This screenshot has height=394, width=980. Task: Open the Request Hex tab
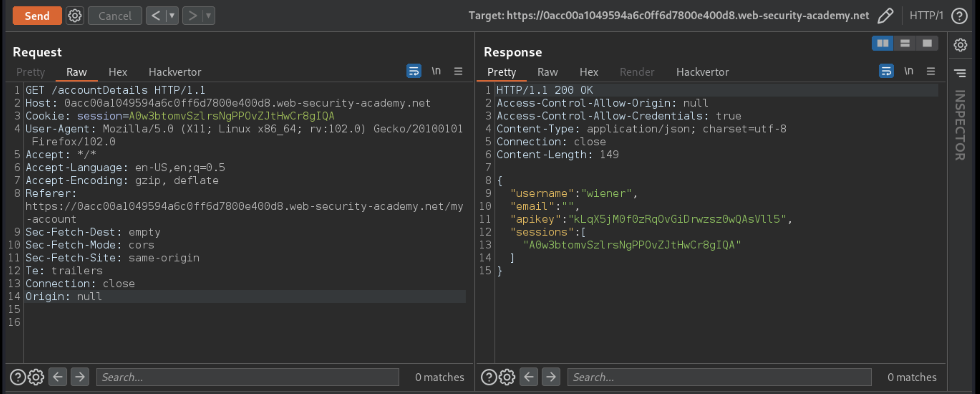118,72
